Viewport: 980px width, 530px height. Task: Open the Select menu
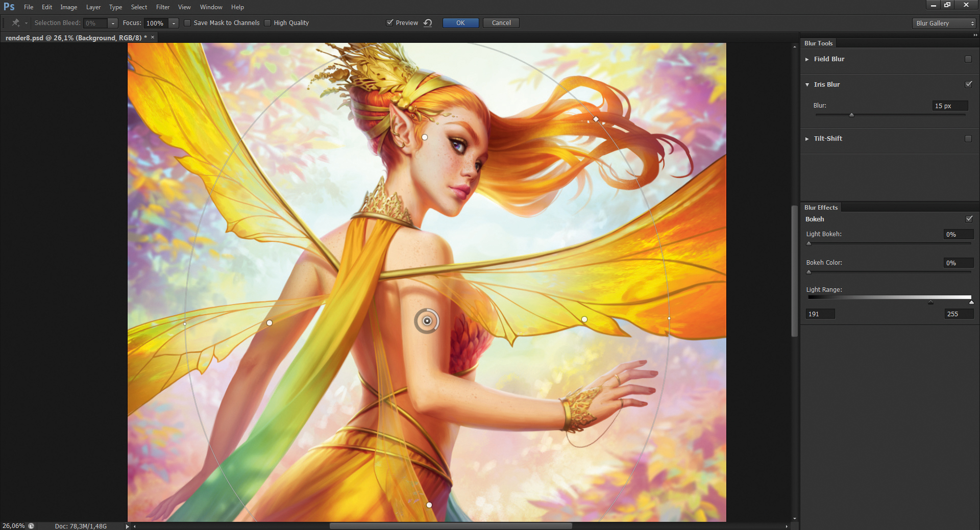coord(139,7)
